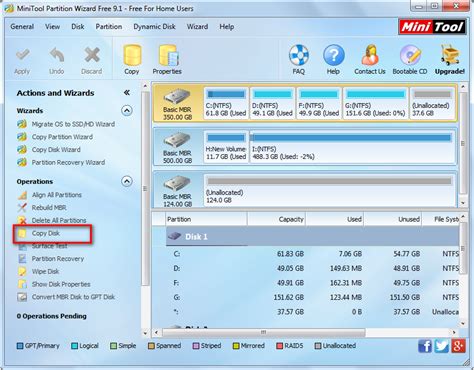Open the FAQ lifebuoy icon
474x370 pixels.
coord(299,55)
